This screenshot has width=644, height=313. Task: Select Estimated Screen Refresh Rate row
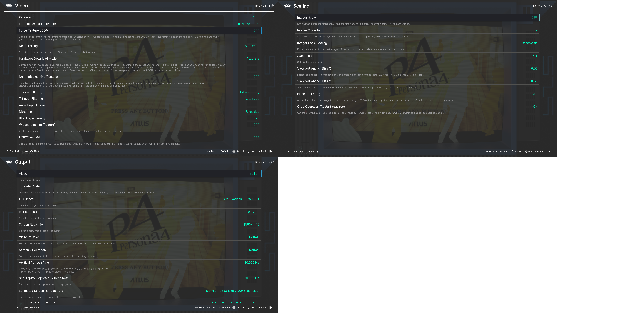(x=139, y=291)
